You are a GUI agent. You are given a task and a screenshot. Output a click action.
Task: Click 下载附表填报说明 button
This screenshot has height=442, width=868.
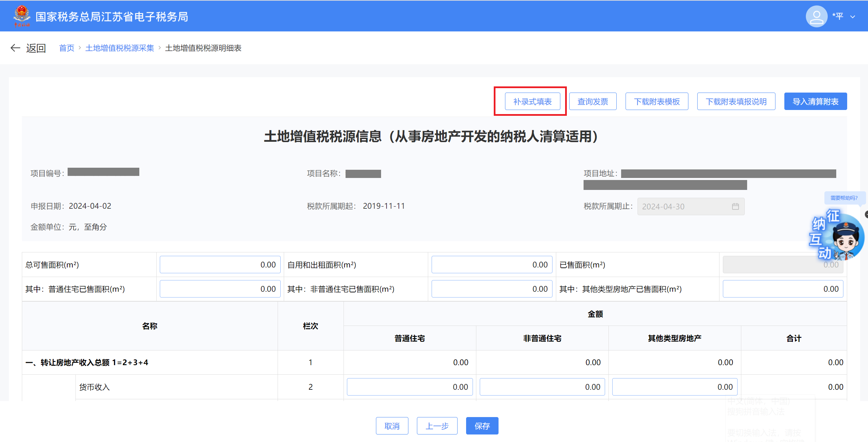tap(736, 101)
